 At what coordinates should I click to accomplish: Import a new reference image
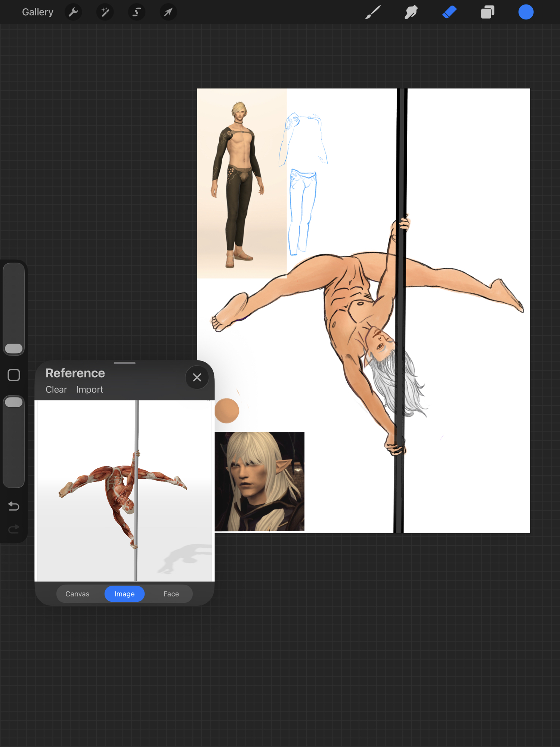coord(89,390)
